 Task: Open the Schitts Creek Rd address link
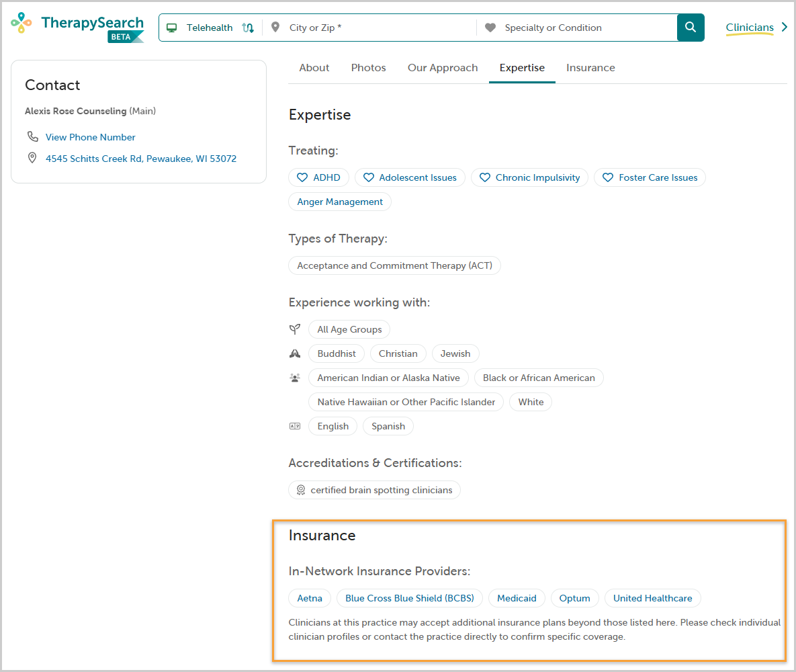tap(141, 159)
